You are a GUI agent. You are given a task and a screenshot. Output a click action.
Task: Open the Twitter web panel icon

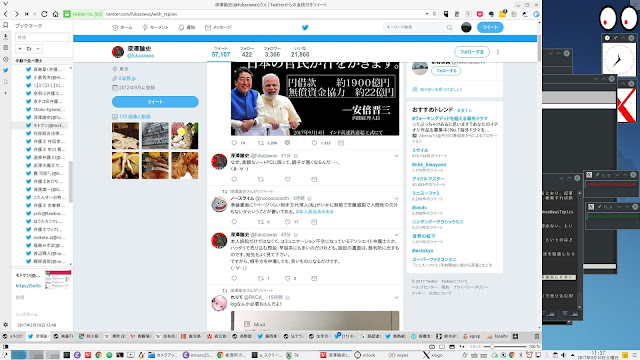click(5, 70)
